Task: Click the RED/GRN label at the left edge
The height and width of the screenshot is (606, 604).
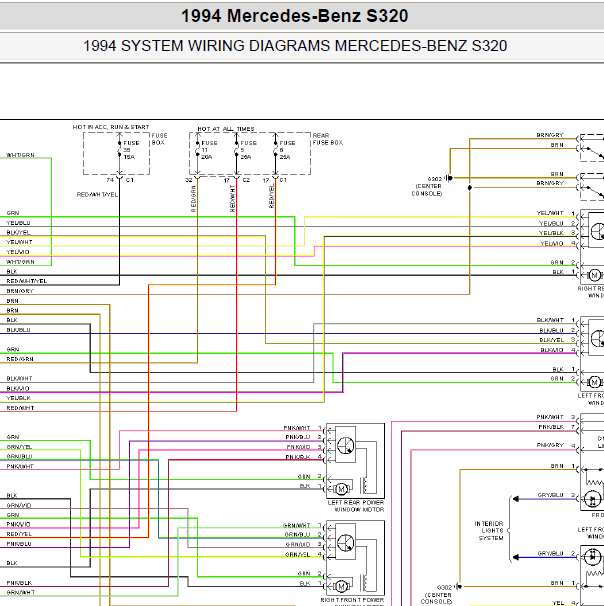Action: tap(20, 359)
